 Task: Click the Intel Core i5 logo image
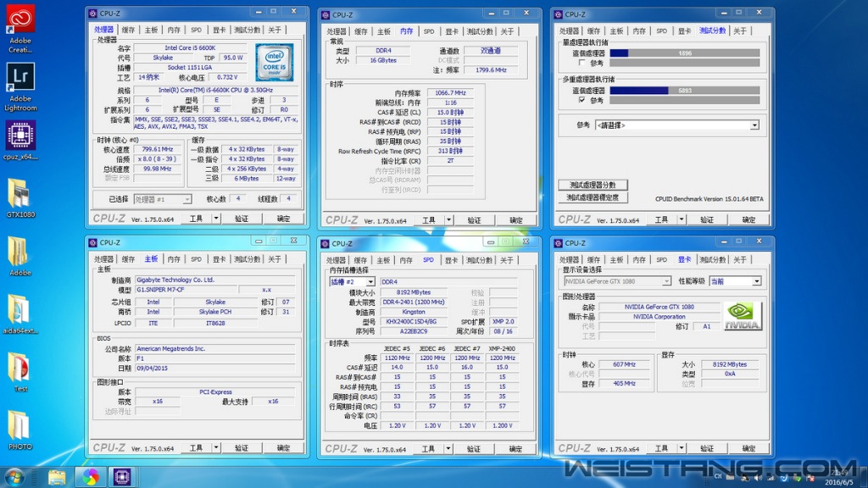[275, 63]
